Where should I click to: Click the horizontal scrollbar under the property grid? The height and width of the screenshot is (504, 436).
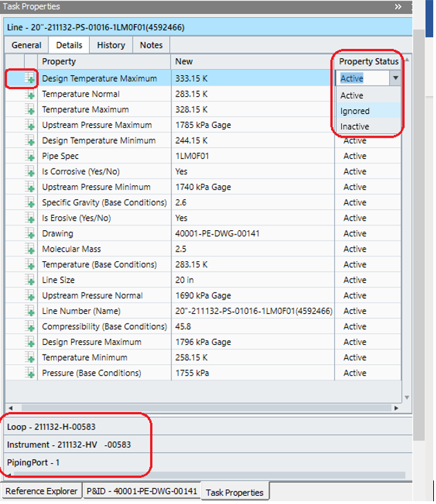coord(200,407)
